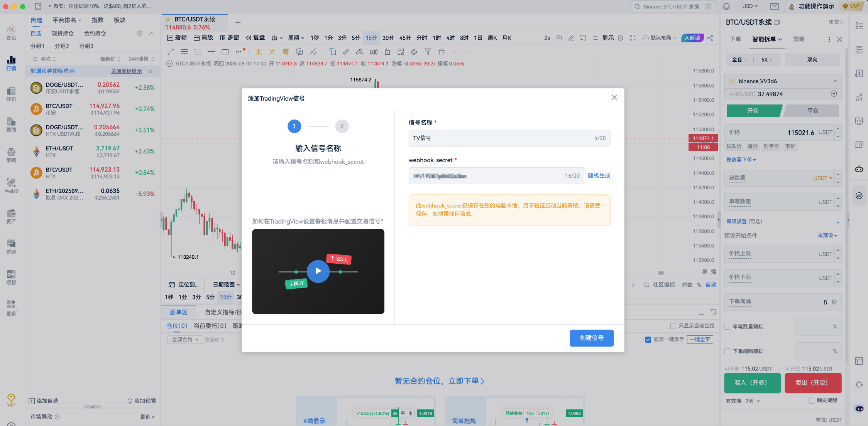Open watchlist settings hexagon icon

(140, 34)
